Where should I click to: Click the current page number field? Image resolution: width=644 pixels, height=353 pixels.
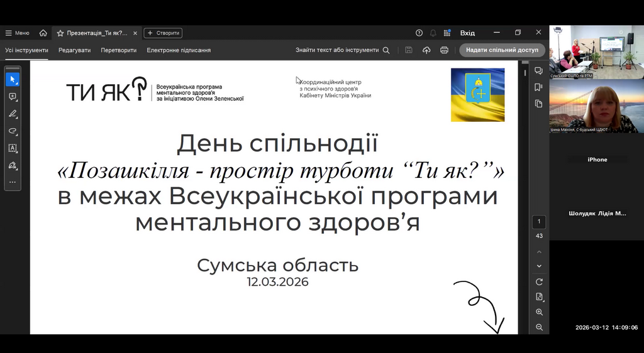tap(539, 222)
